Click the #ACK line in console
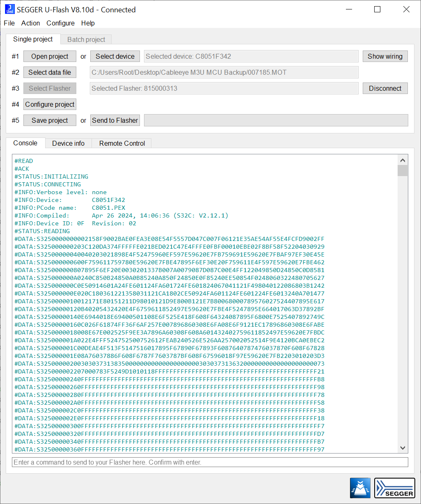This screenshot has height=504, width=421. (22, 169)
